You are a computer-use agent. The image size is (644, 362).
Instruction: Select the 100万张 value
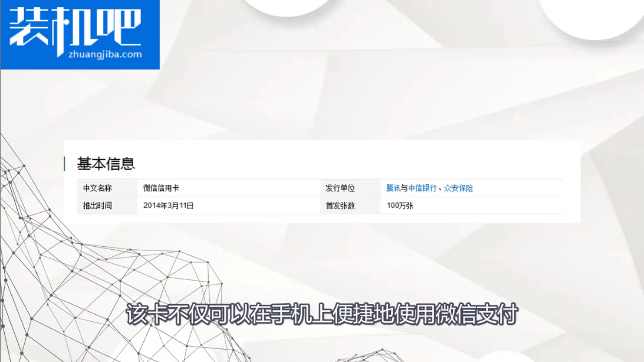(x=400, y=206)
